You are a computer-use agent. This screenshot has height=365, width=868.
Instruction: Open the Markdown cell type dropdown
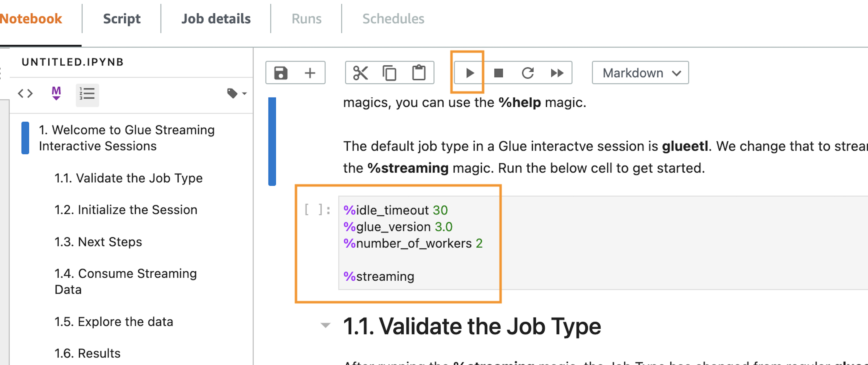(x=640, y=73)
